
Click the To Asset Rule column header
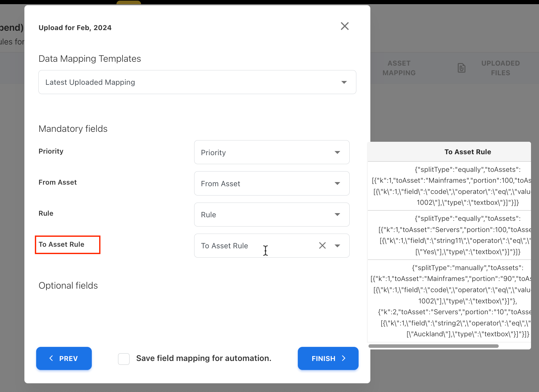click(467, 152)
